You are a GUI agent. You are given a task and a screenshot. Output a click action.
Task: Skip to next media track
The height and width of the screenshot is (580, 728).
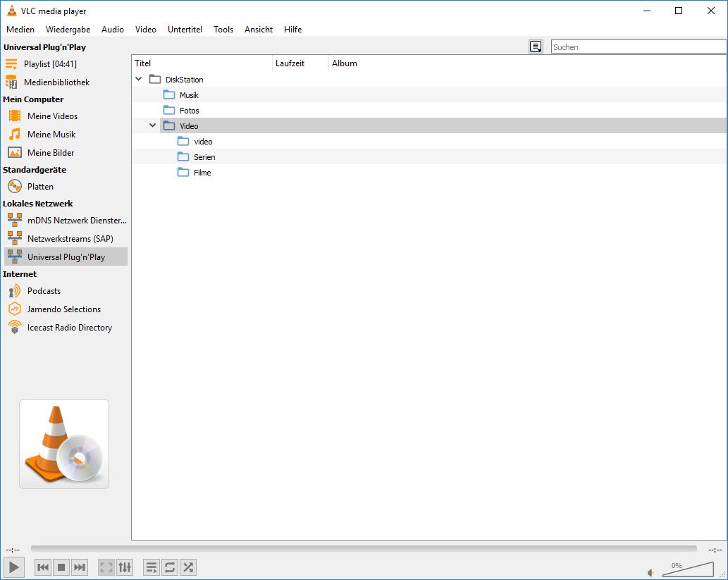click(80, 567)
